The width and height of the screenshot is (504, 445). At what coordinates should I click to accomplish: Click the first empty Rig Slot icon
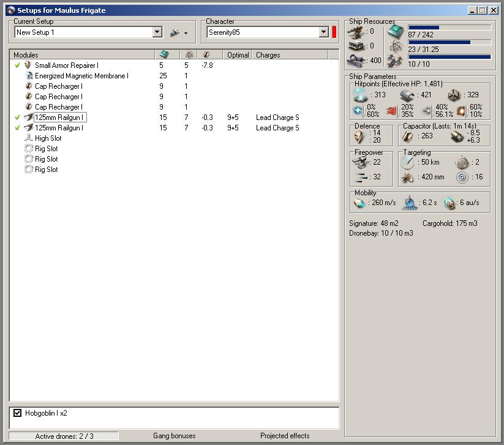click(29, 149)
